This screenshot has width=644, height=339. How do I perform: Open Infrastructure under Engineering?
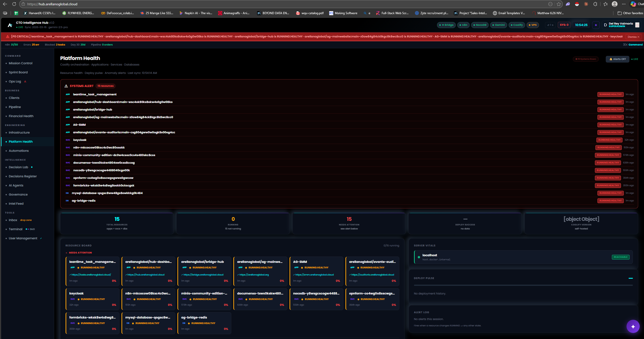coord(19,133)
